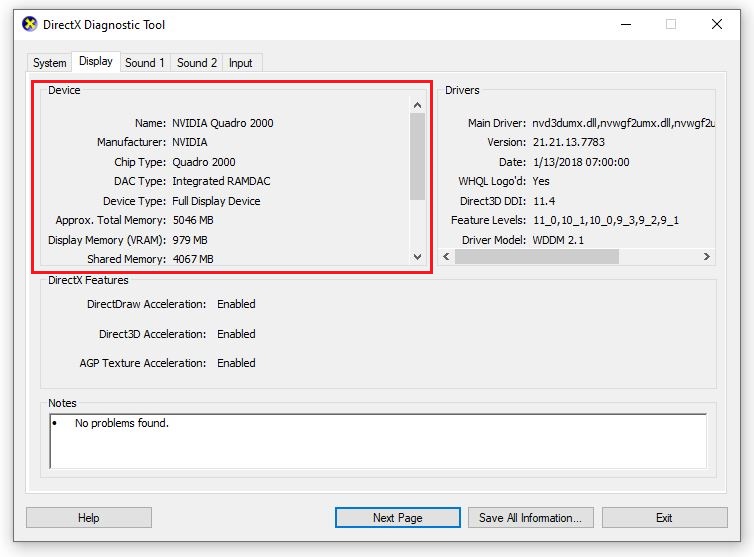Switch to the System tab
This screenshot has height=557, width=754.
tap(49, 63)
